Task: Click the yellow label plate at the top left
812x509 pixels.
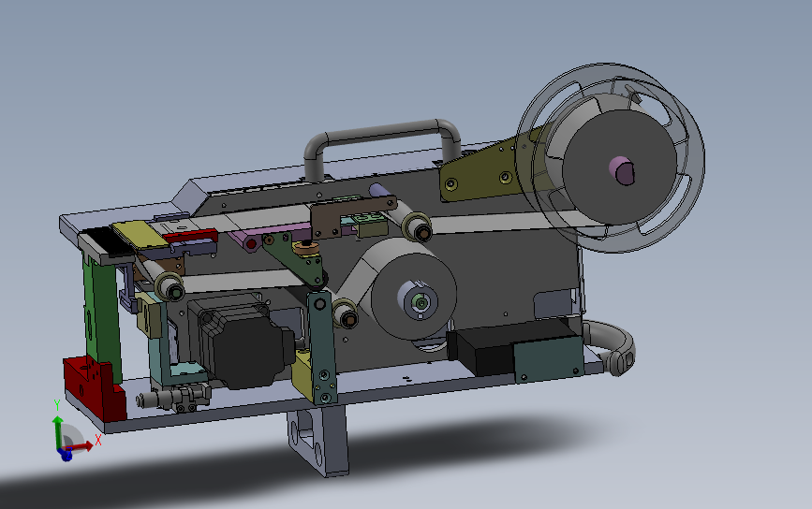Action: click(x=139, y=234)
